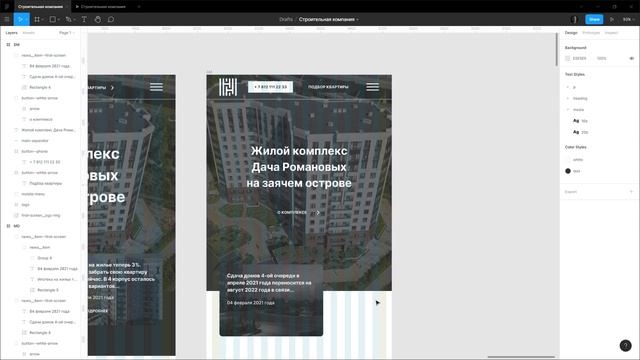Select the 'mobile-menu' layer
The image size is (640, 360).
[33, 194]
